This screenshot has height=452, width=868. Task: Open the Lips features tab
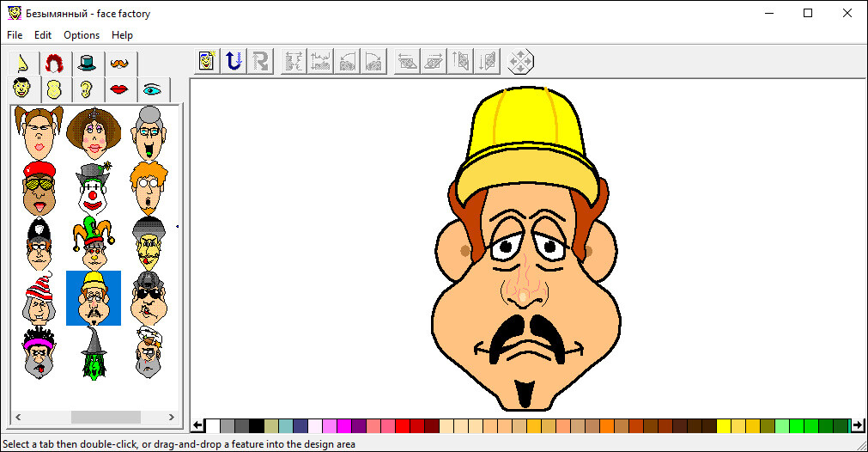point(119,89)
